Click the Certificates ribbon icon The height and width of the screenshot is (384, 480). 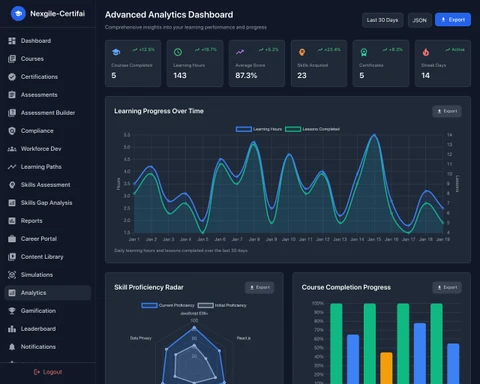click(x=364, y=52)
